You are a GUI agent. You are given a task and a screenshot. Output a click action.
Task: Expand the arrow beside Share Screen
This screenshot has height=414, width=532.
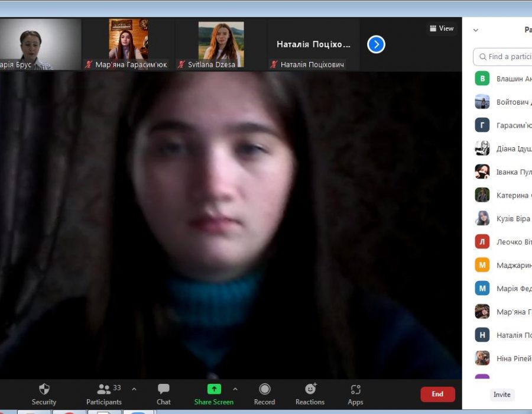click(235, 389)
